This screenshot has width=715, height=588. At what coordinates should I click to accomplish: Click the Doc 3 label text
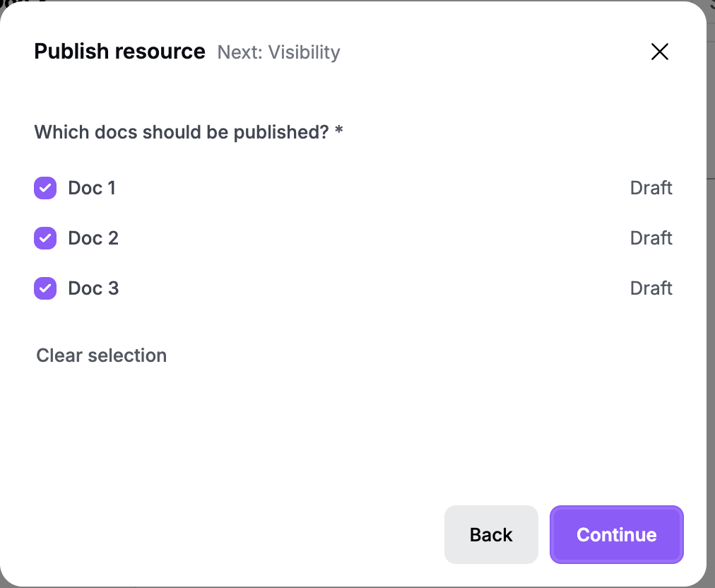(x=93, y=288)
